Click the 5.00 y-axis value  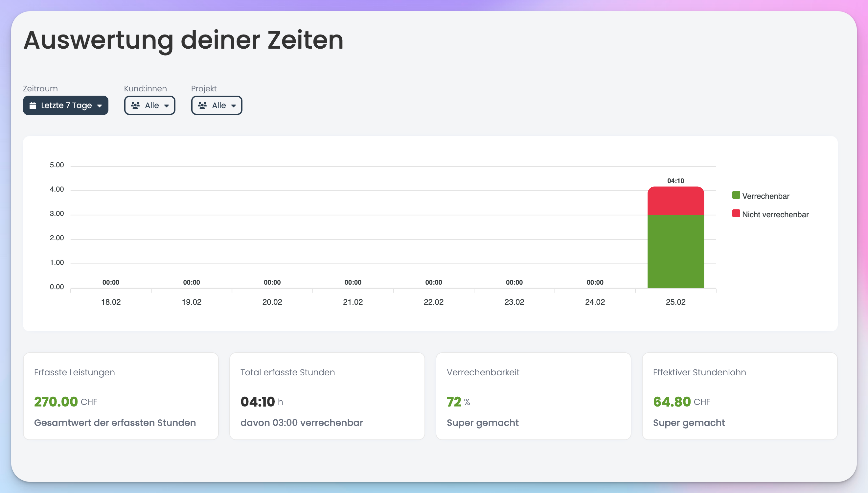coord(57,165)
